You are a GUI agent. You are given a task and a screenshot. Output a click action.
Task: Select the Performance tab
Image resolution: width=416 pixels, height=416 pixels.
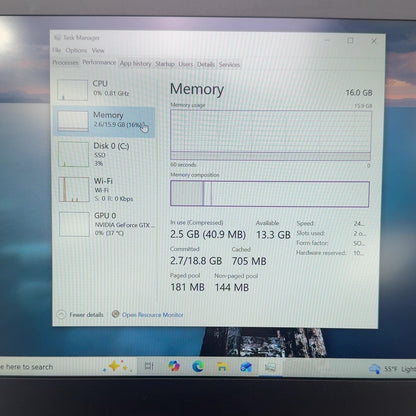pos(99,62)
